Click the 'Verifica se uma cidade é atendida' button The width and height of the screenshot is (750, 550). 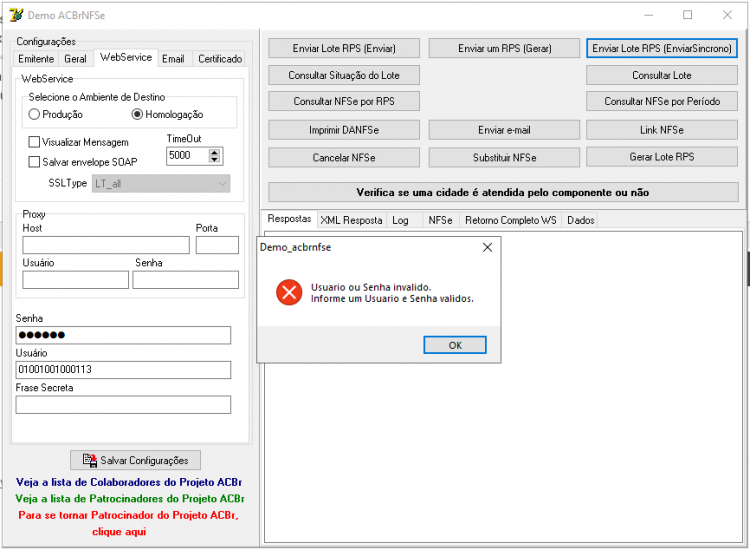[503, 192]
